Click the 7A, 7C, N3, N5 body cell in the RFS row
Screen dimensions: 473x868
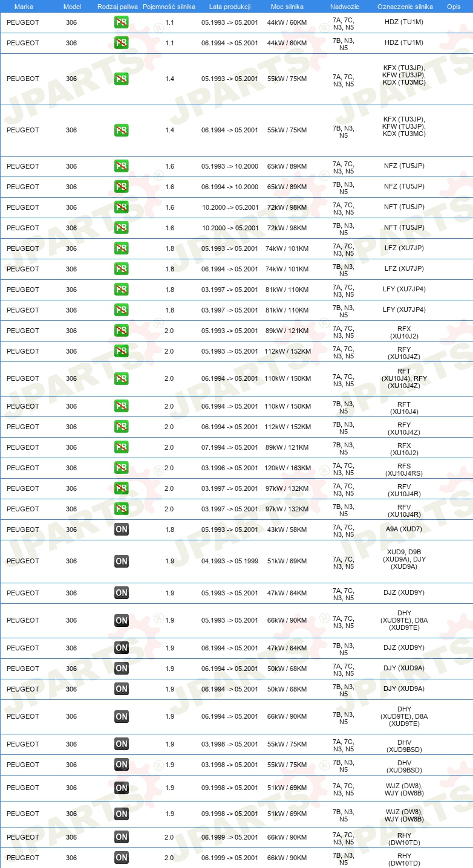[344, 469]
